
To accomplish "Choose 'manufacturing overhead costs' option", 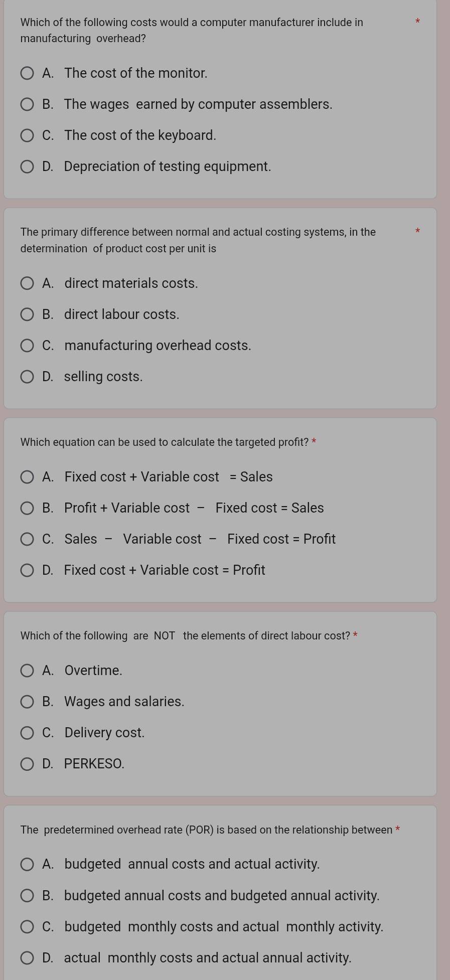I will coord(27,346).
